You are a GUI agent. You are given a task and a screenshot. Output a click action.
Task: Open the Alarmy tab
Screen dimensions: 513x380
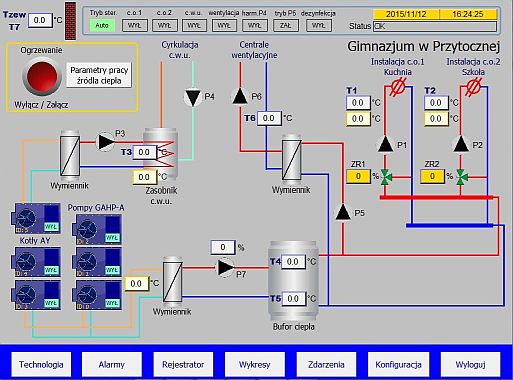click(x=112, y=364)
